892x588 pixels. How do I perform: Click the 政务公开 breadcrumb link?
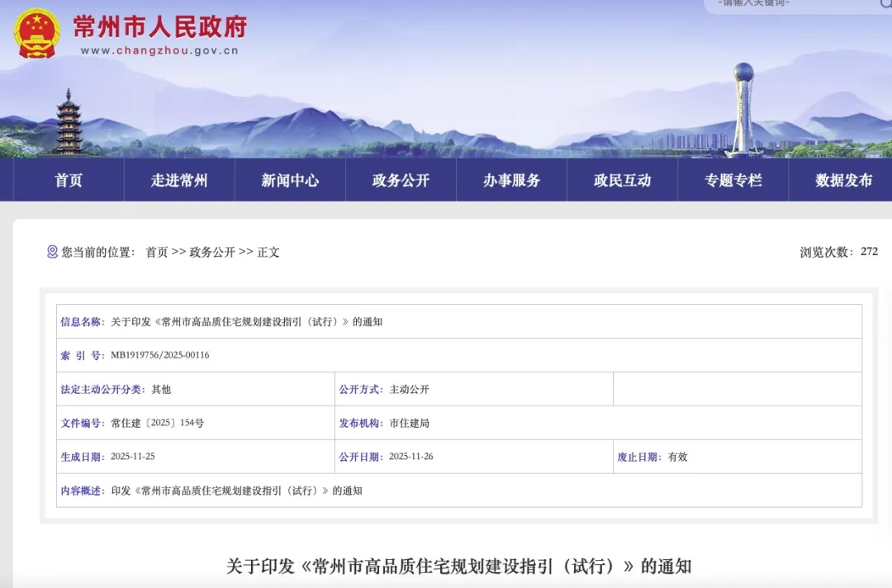point(212,253)
